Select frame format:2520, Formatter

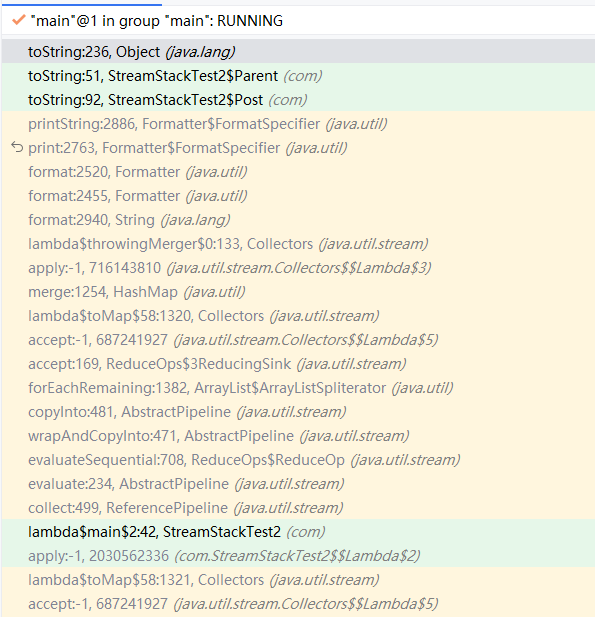click(x=298, y=172)
